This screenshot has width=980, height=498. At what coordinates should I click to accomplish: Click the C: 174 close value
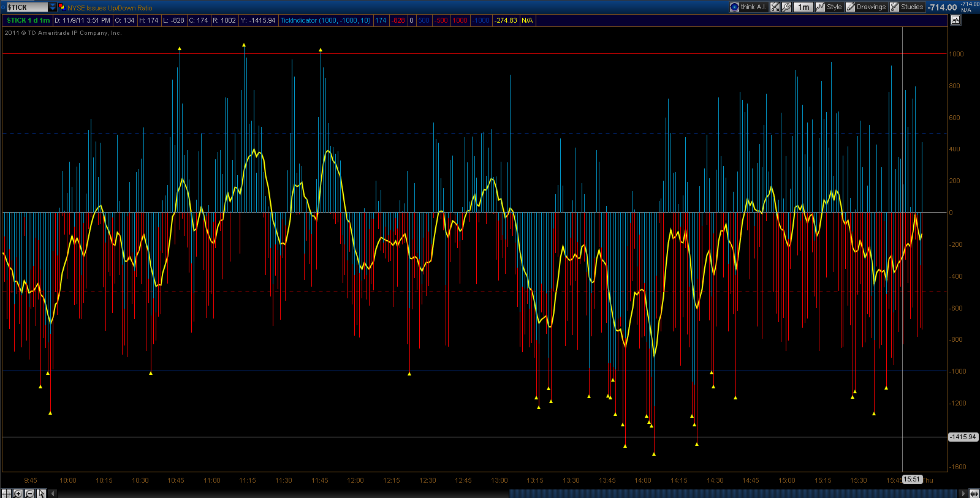click(x=199, y=20)
